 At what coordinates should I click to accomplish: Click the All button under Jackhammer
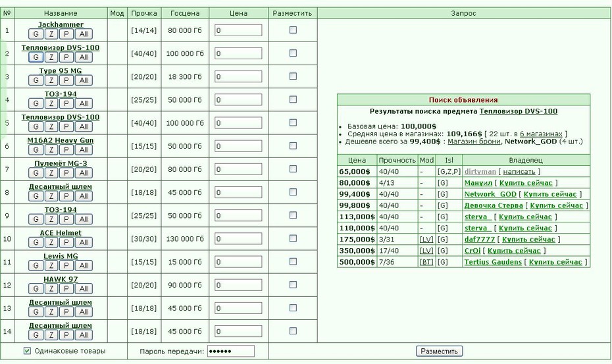[84, 34]
